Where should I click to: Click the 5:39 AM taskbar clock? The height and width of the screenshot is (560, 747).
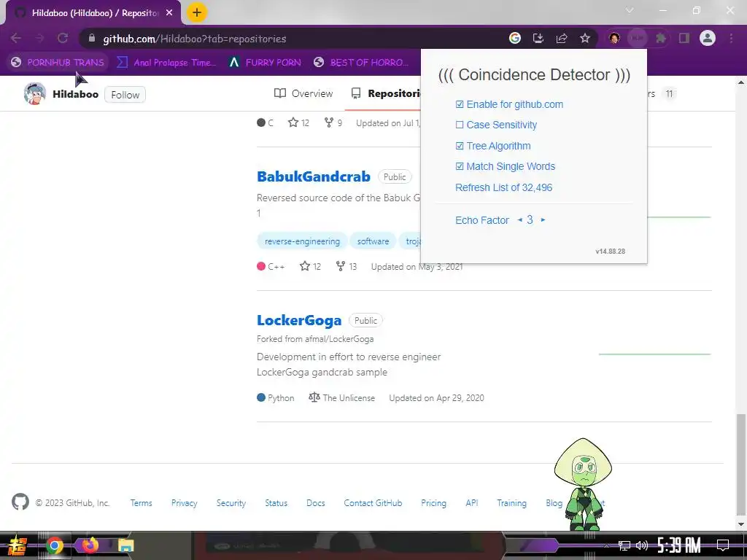679,545
